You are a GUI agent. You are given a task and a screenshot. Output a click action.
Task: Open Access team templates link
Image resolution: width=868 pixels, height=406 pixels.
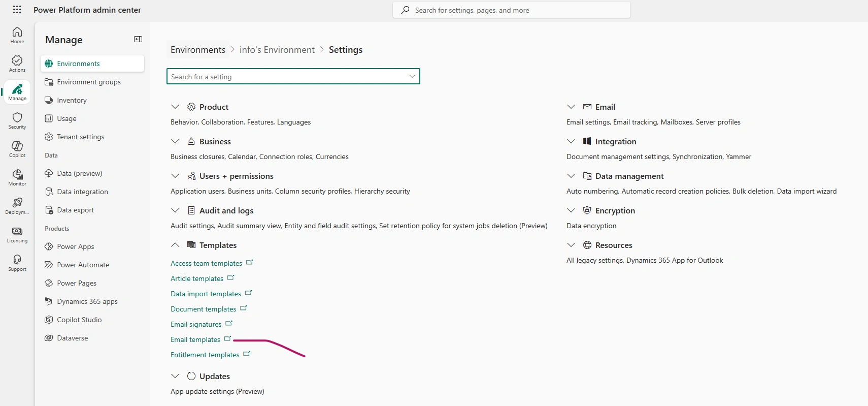click(x=206, y=263)
